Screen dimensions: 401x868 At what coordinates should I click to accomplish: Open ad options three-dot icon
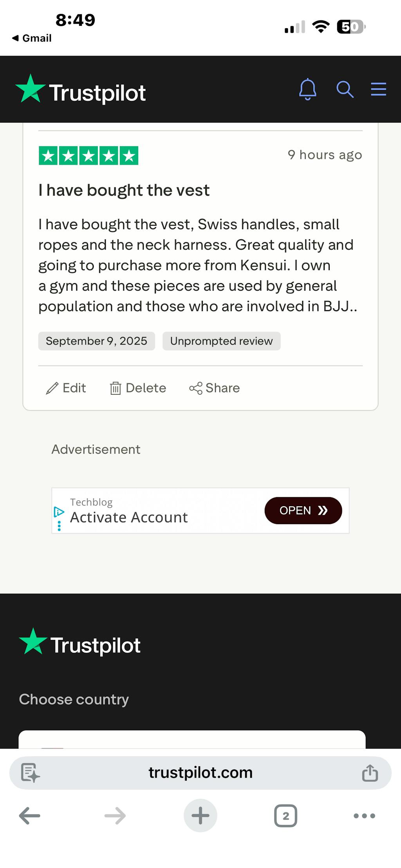tap(59, 526)
